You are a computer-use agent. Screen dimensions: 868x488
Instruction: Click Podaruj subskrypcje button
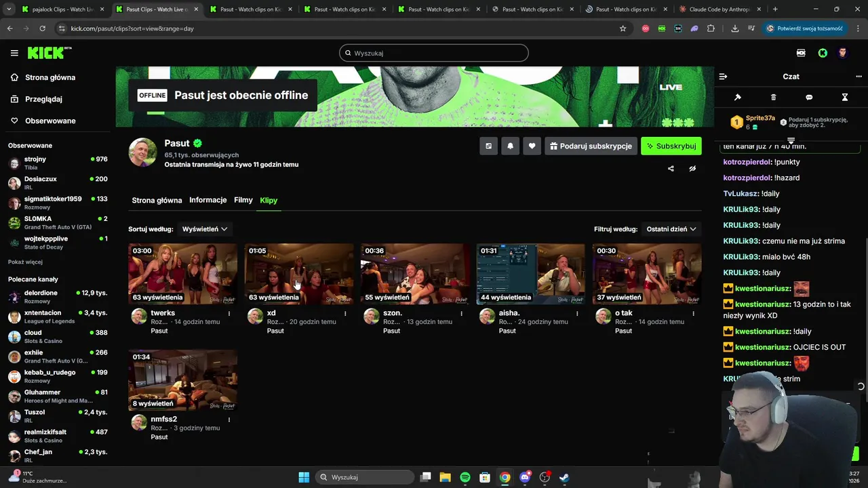[591, 146]
